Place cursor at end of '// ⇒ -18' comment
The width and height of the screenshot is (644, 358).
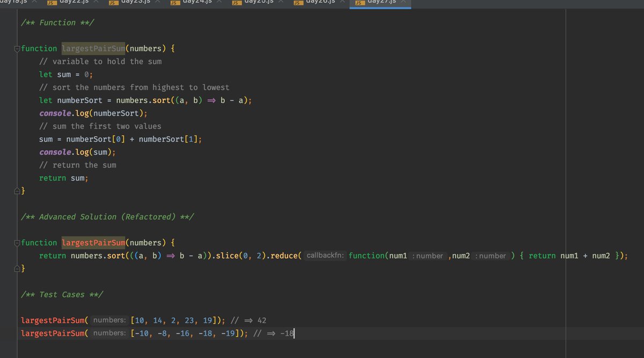(293, 334)
